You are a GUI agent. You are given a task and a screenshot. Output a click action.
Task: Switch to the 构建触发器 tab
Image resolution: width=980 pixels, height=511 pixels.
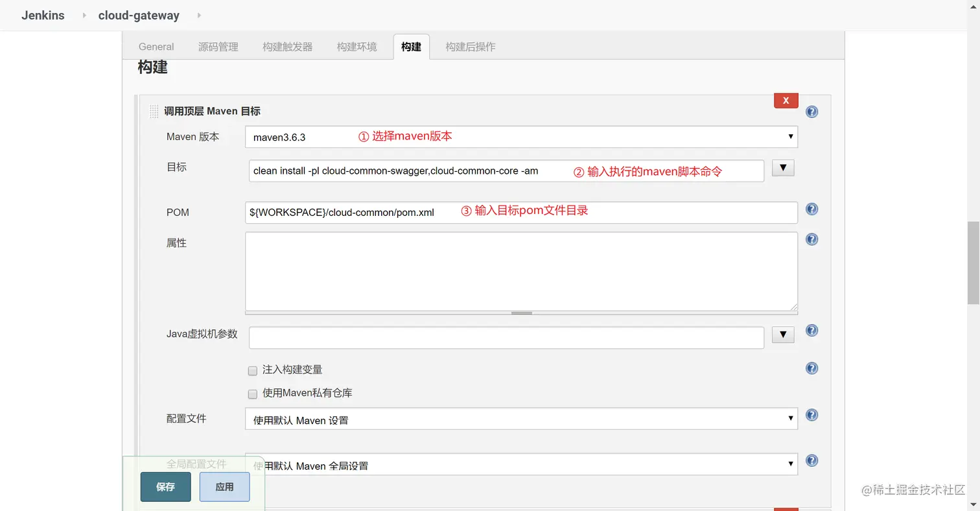point(288,47)
